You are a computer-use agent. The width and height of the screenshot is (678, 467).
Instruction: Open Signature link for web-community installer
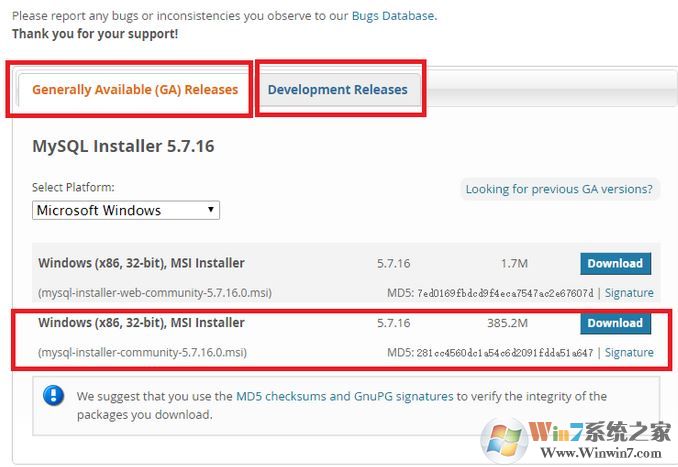tap(629, 293)
